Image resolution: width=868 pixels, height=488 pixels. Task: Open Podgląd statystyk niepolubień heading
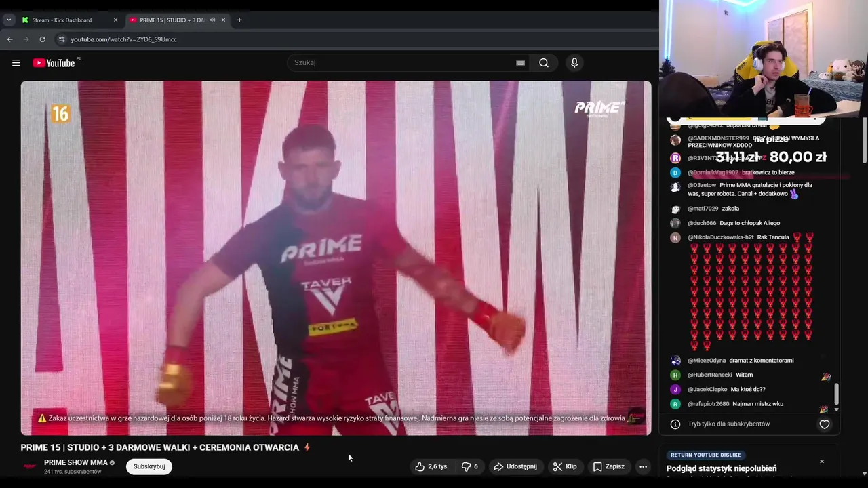click(x=722, y=468)
